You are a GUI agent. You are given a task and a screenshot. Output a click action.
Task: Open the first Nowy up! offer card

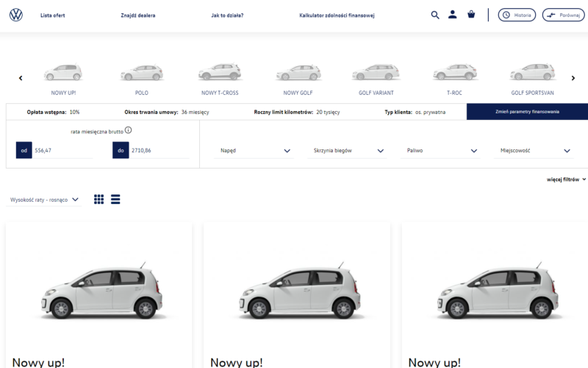99,295
